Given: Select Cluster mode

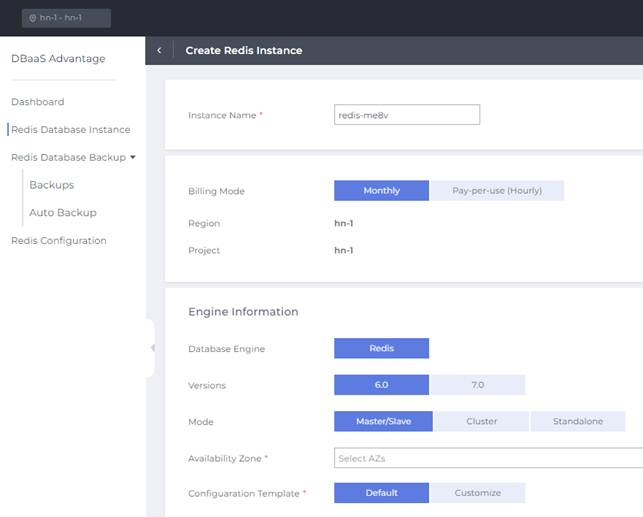Looking at the screenshot, I should point(481,421).
